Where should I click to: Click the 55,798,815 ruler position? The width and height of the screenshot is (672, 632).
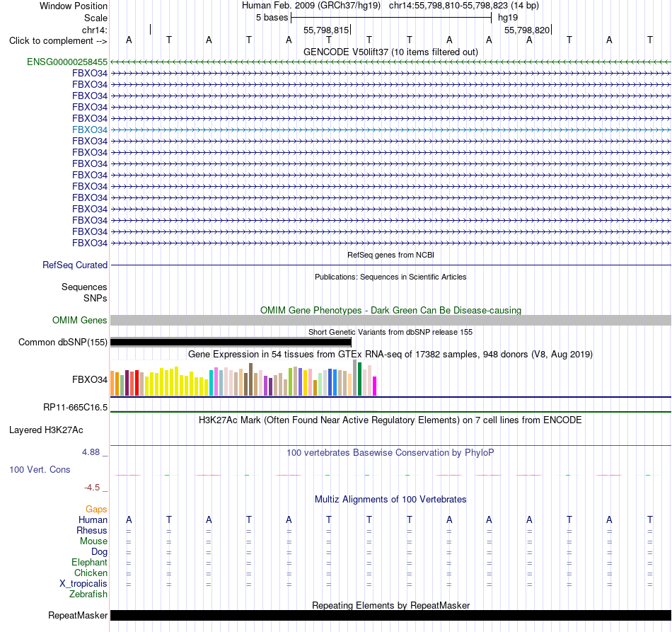[326, 30]
